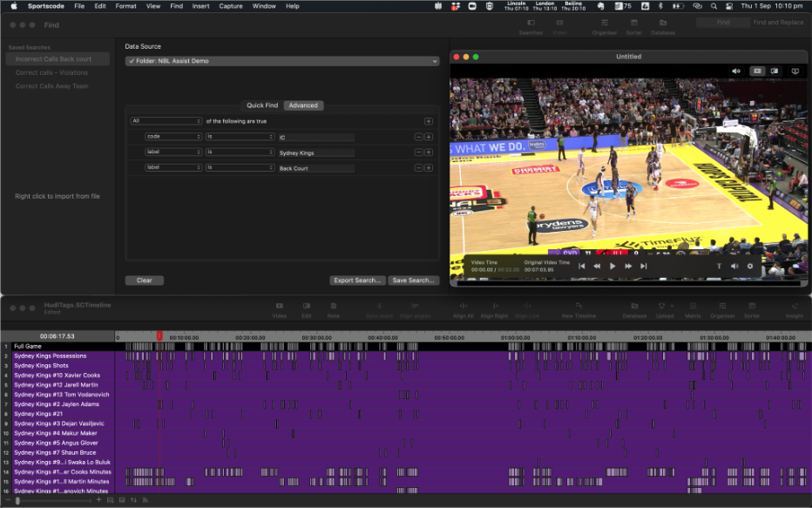Expand the Data Source folder dropdown
Image resolution: width=812 pixels, height=508 pixels.
281,61
